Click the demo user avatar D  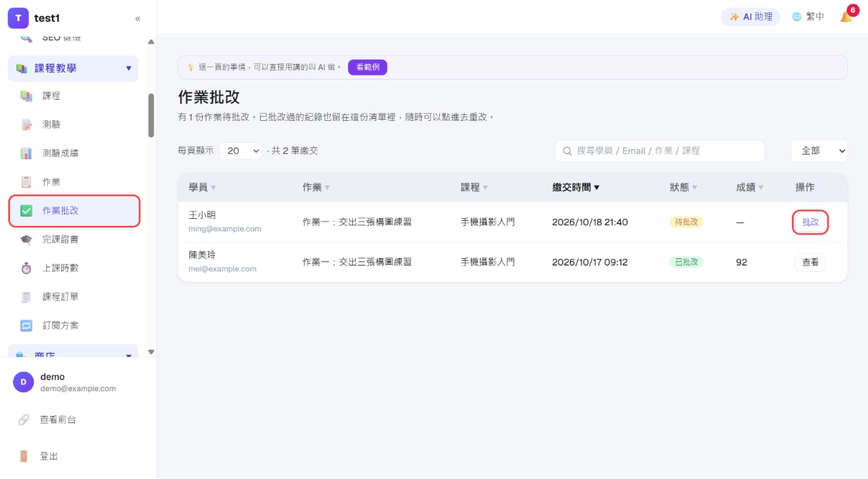24,382
